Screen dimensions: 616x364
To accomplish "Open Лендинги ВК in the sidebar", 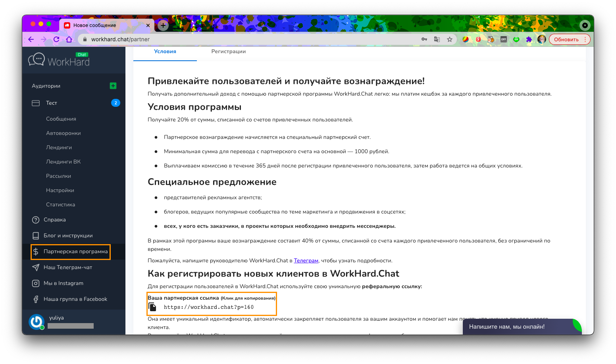I will point(63,162).
